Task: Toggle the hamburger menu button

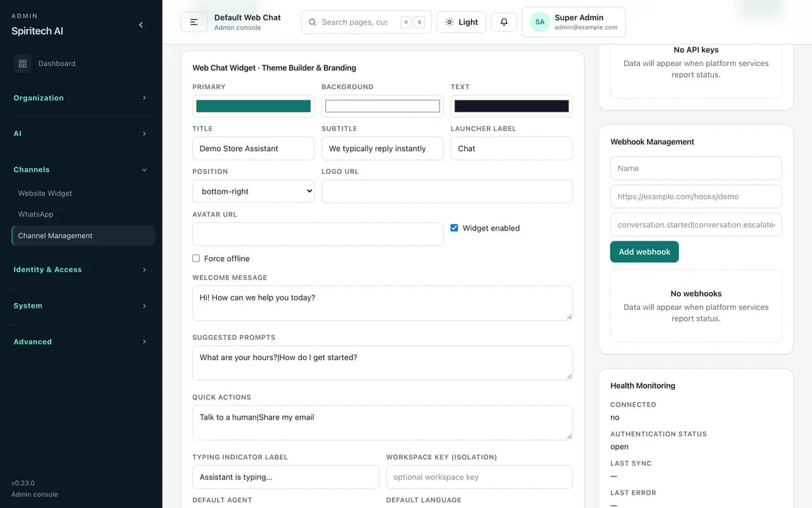Action: (194, 22)
